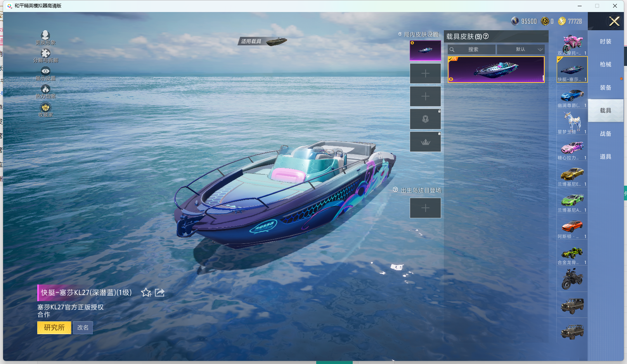Switch to the 时装 tab
Screen dimensions: 627x364
(605, 41)
